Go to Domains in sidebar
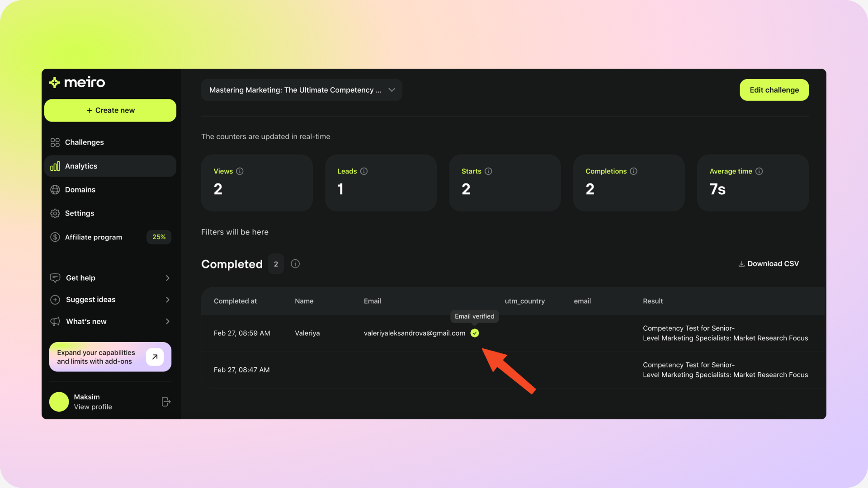Viewport: 868px width, 488px height. [80, 190]
